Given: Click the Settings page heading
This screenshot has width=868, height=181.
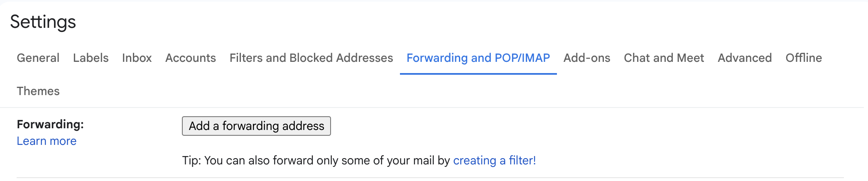Looking at the screenshot, I should pyautogui.click(x=43, y=22).
